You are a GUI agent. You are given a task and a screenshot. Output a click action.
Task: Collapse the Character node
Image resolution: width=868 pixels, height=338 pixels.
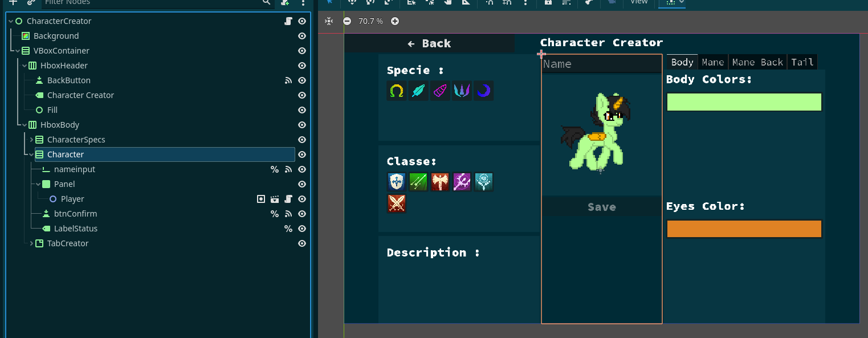coord(31,154)
